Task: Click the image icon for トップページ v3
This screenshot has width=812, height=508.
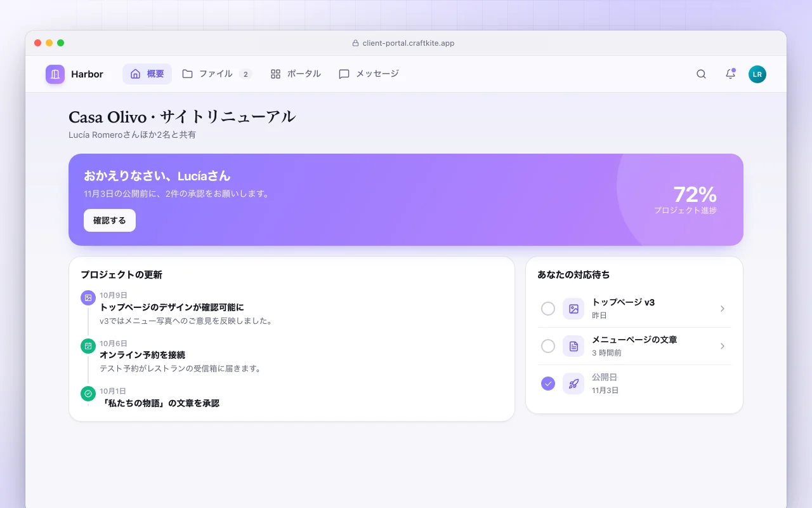Action: point(573,309)
